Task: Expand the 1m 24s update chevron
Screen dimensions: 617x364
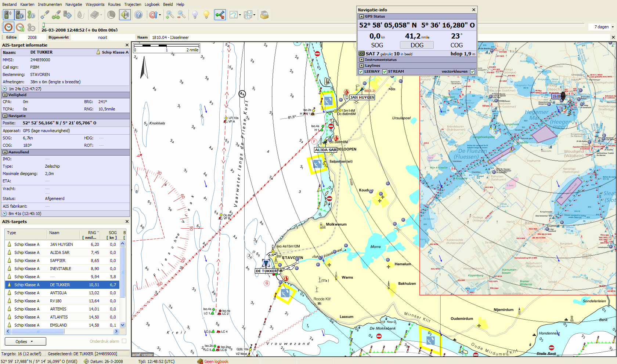Action: coord(5,89)
